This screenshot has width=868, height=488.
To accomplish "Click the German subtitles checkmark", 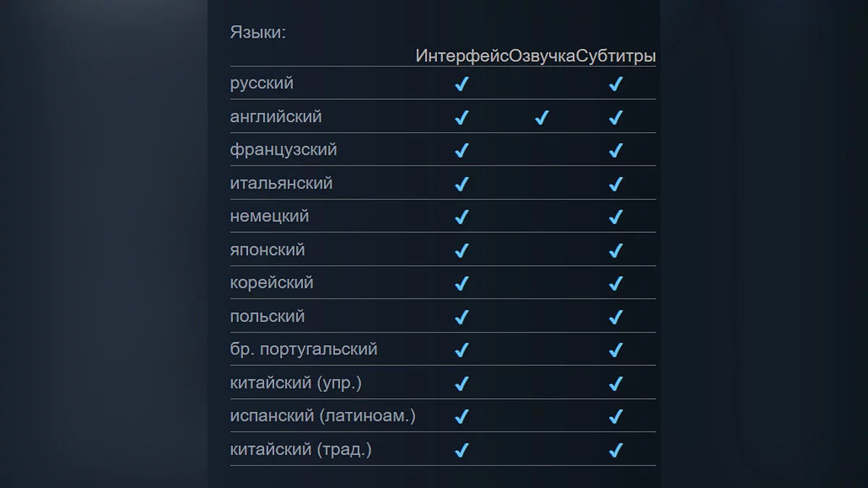I will coord(616,218).
